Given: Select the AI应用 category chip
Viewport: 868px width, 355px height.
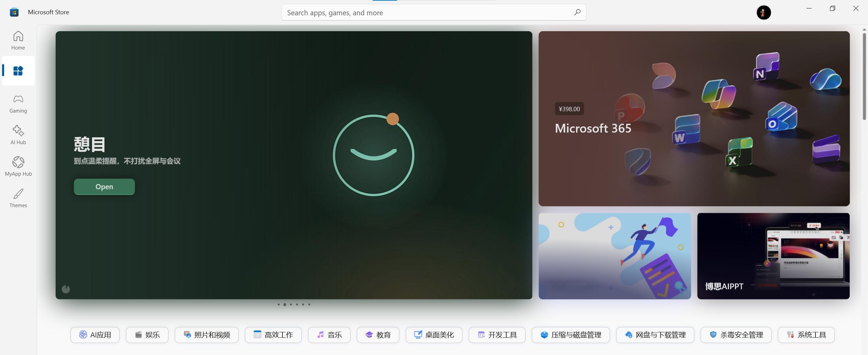Looking at the screenshot, I should click(95, 335).
